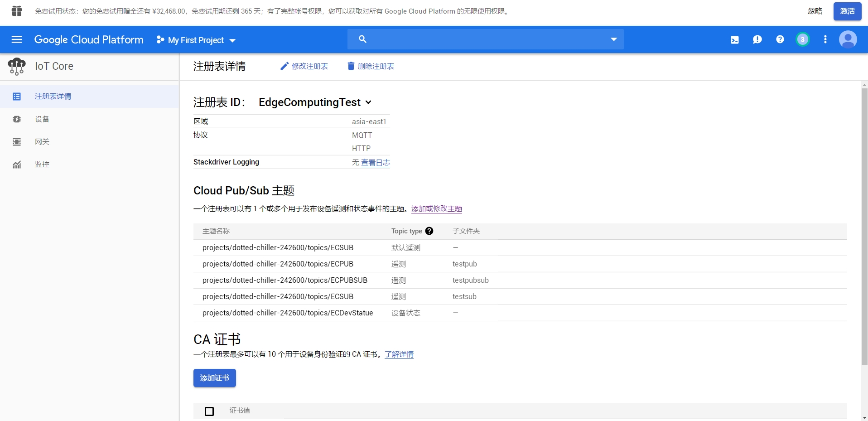Select the certificate value header checkbox
This screenshot has width=868, height=421.
point(209,411)
